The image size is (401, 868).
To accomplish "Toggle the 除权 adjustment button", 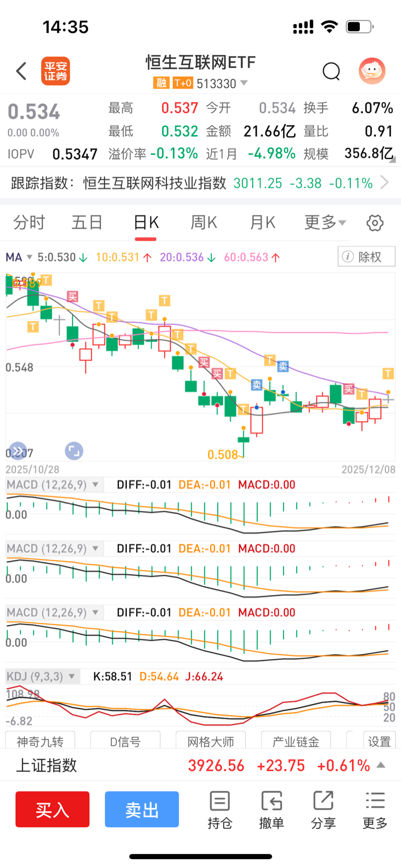I will click(x=367, y=257).
